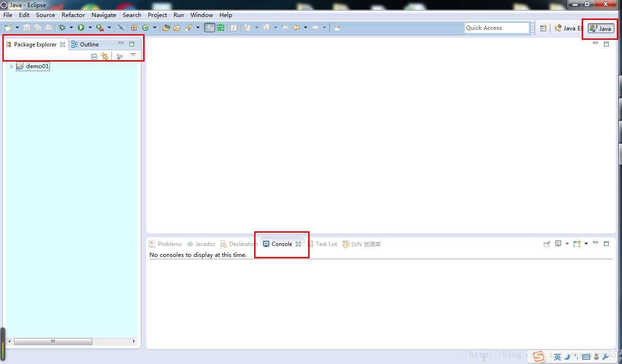Screen dimensions: 622x364
Task: Open the Refactor menu
Action: pyautogui.click(x=73, y=15)
